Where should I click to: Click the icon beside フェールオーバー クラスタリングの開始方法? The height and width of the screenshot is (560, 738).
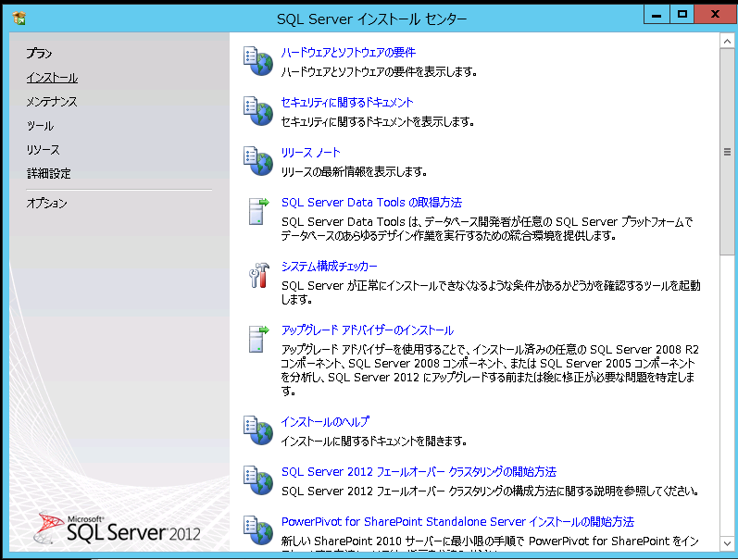pyautogui.click(x=258, y=480)
